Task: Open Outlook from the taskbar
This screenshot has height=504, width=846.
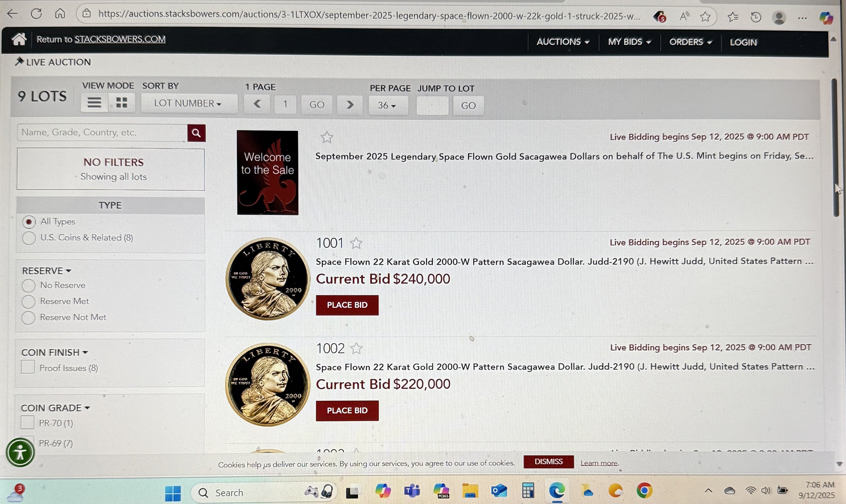Action: 499,491
